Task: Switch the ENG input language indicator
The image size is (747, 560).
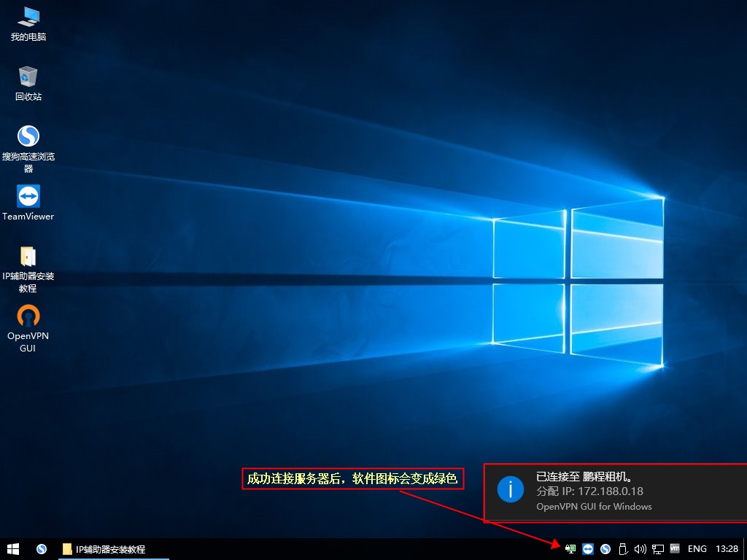Action: pos(697,549)
